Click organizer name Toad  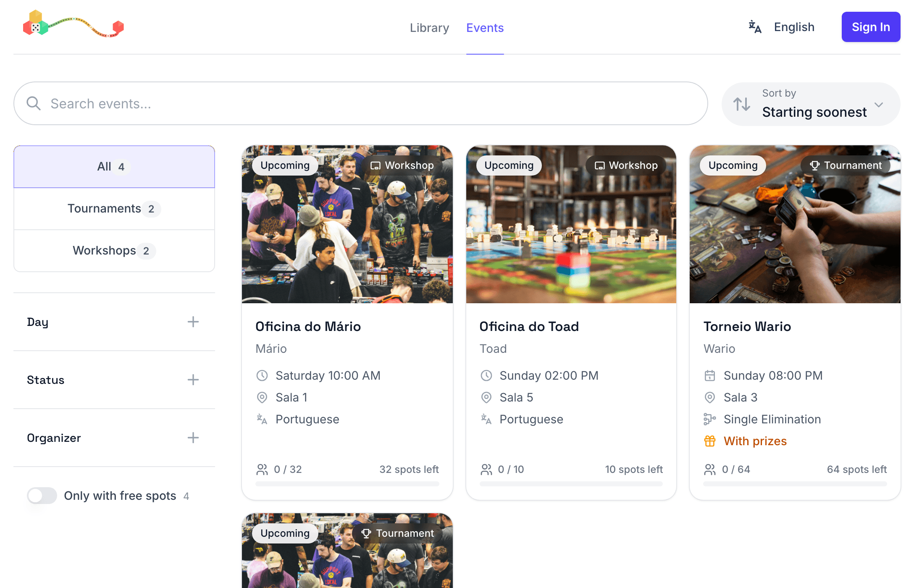pyautogui.click(x=493, y=349)
